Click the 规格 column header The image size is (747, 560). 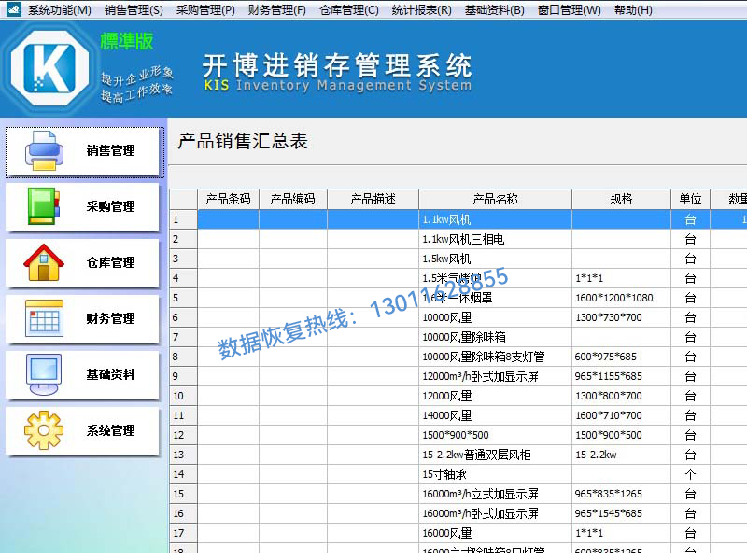pyautogui.click(x=621, y=199)
